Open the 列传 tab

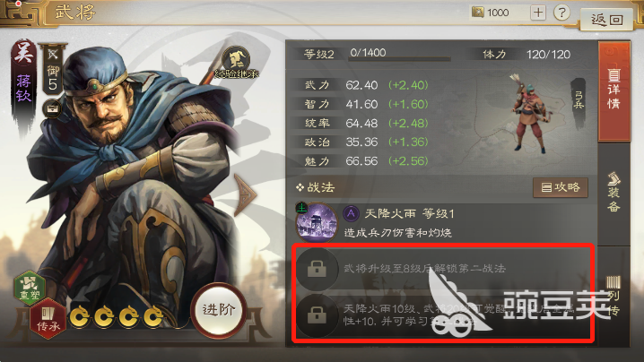(x=614, y=296)
